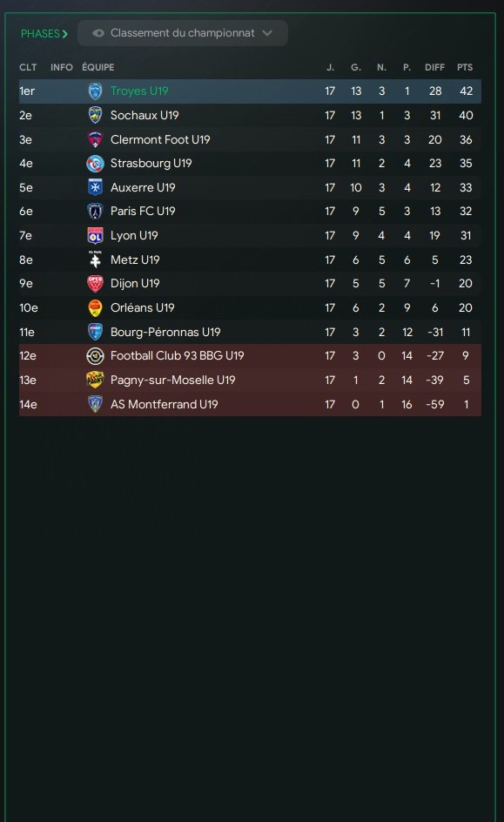Click the Football Club 93 BBG crest
The image size is (504, 822).
coord(95,356)
